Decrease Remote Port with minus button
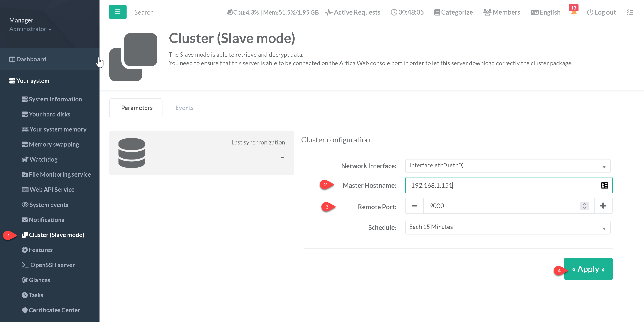Image resolution: width=644 pixels, height=322 pixels. coord(414,206)
